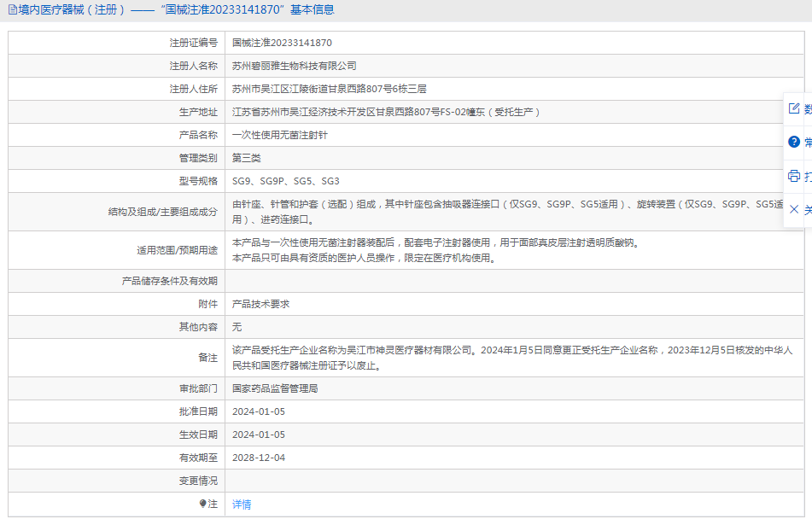Click the edit pencil icon in side panel
The width and height of the screenshot is (812, 525).
point(794,108)
